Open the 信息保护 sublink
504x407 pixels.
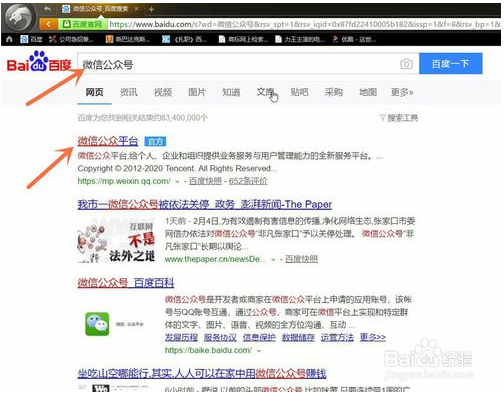tap(259, 338)
